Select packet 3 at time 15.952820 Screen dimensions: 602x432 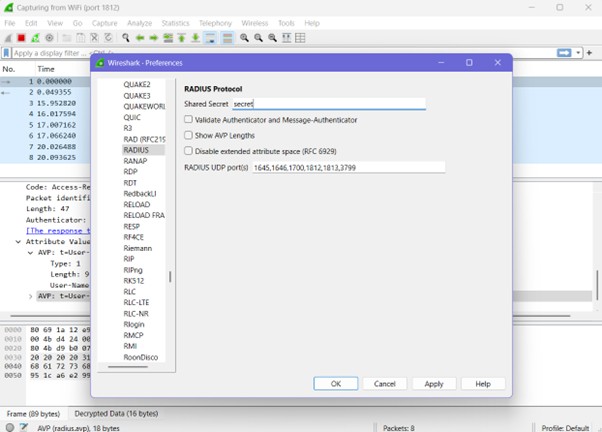pyautogui.click(x=45, y=103)
